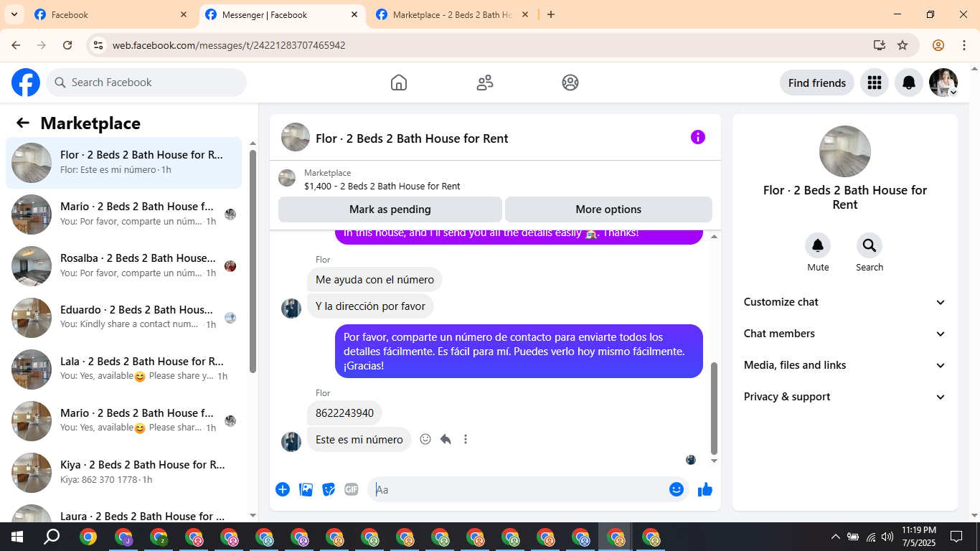Mute this chat with bell icon
Viewport: 980px width, 551px height.
[818, 246]
